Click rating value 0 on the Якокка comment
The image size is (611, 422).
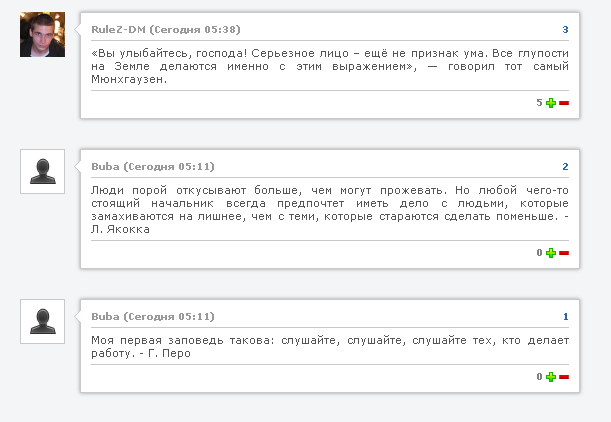click(x=539, y=253)
